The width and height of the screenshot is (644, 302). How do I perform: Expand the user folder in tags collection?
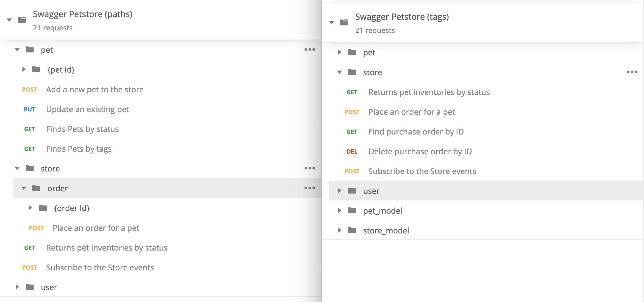coord(339,191)
